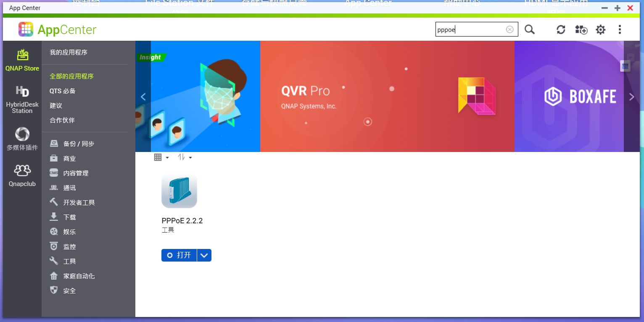Click the 家庭自动化 house icon
Screen dimensions: 644x322
(x=54, y=276)
